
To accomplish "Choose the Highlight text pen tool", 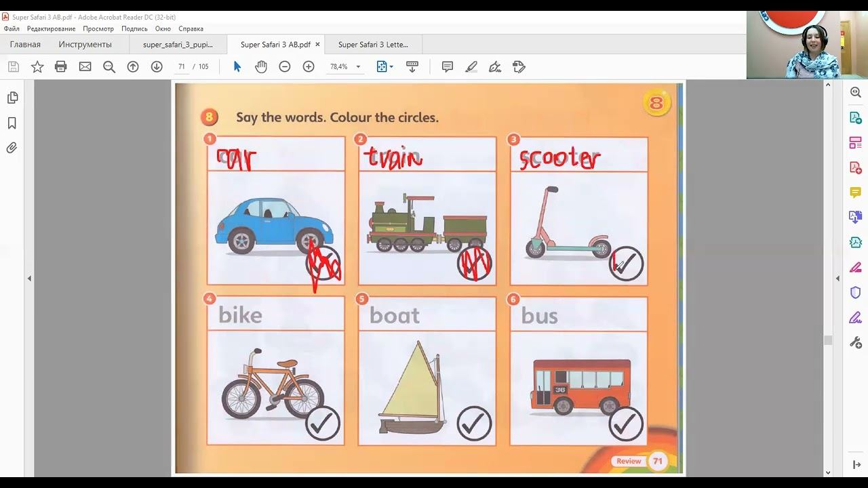I will (x=471, y=66).
